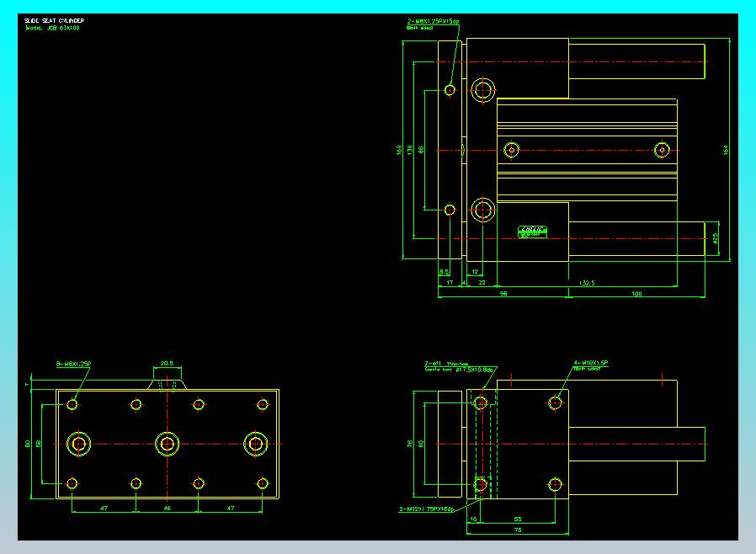Viewport: 756px width, 554px height.
Task: Select the '75' block width dimension
Action: (518, 530)
